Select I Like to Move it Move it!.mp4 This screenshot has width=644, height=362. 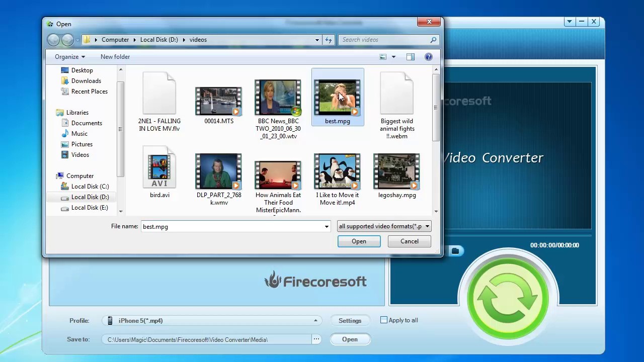tap(337, 179)
